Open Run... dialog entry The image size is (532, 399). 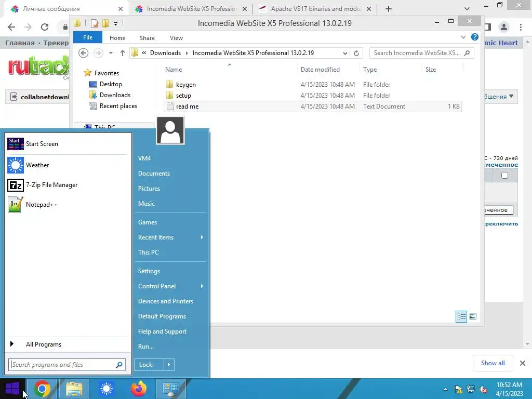pos(145,347)
